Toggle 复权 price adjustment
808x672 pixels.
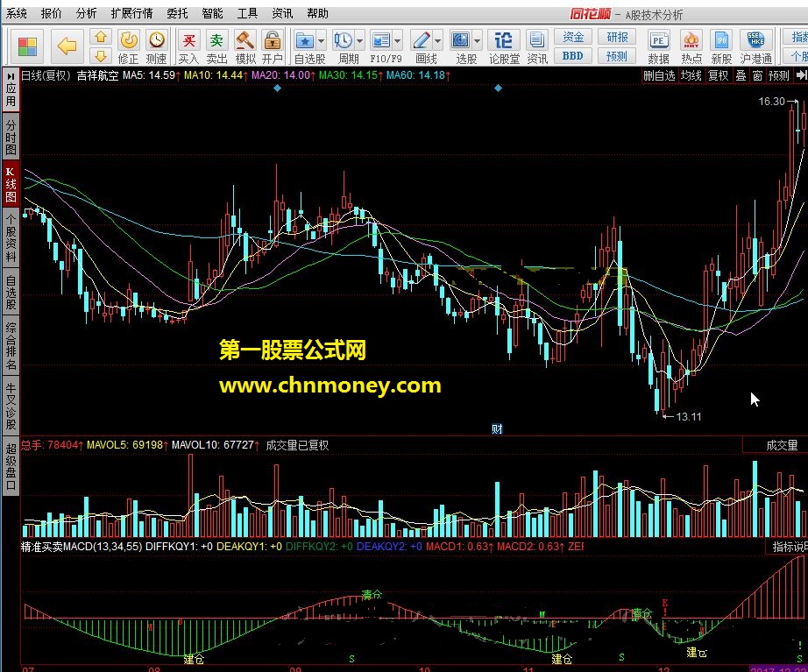click(x=718, y=75)
